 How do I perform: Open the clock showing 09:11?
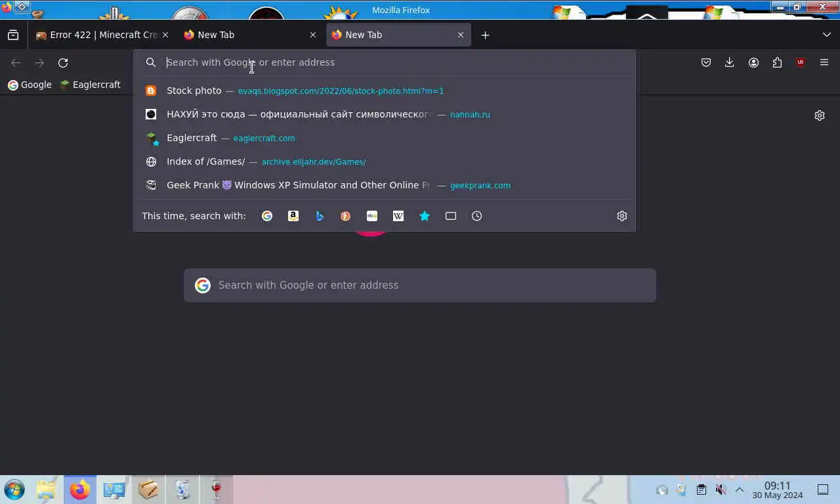click(x=778, y=490)
